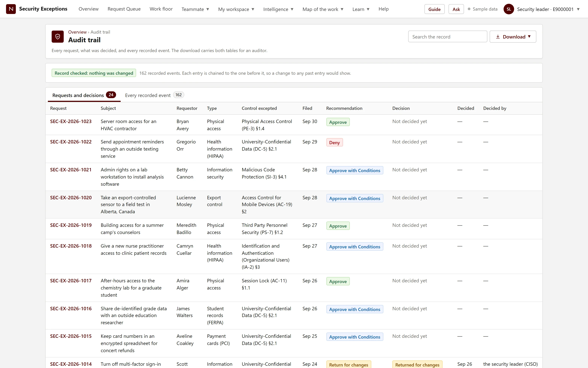Click the Ask button
Screen dimensions: 588x368
(456, 9)
